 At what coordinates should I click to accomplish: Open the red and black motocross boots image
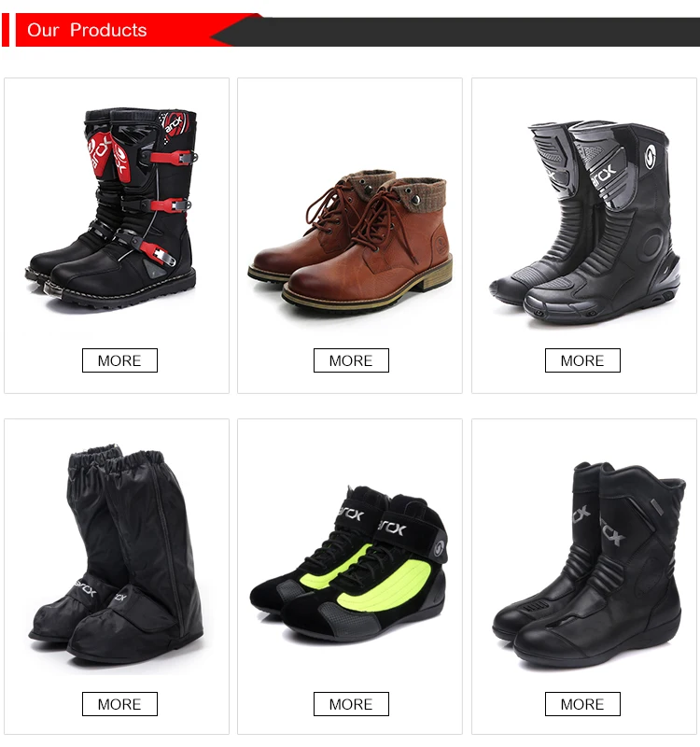pos(112,208)
